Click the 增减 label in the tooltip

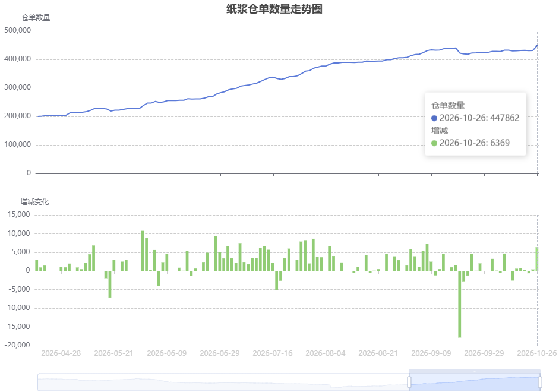click(x=440, y=131)
